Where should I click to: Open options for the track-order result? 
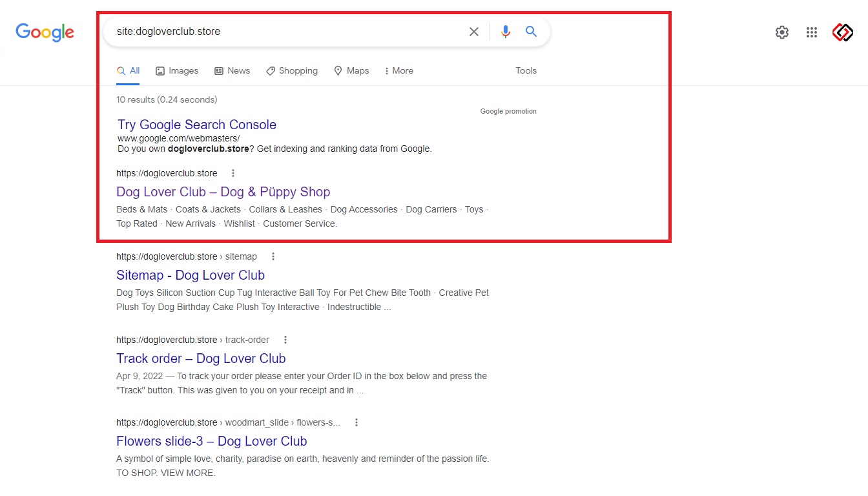pyautogui.click(x=285, y=340)
